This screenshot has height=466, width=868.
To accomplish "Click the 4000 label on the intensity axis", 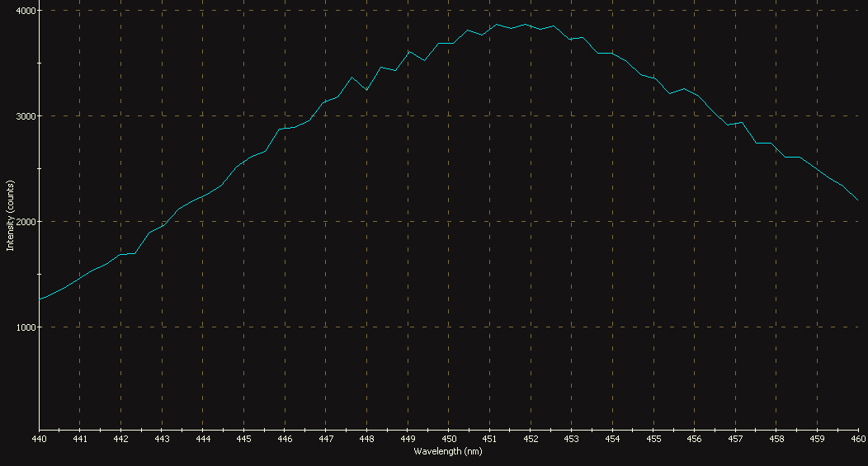I will coord(25,11).
